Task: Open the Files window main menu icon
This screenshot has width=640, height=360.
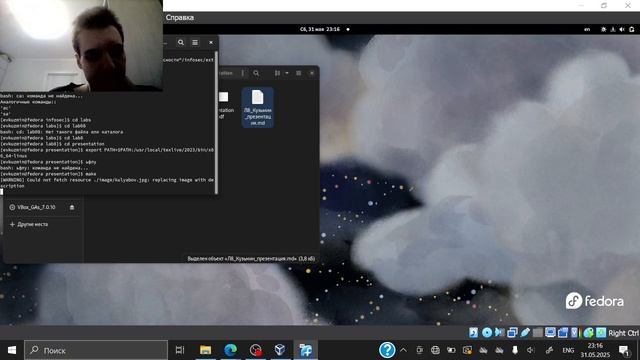Action: tap(299, 73)
